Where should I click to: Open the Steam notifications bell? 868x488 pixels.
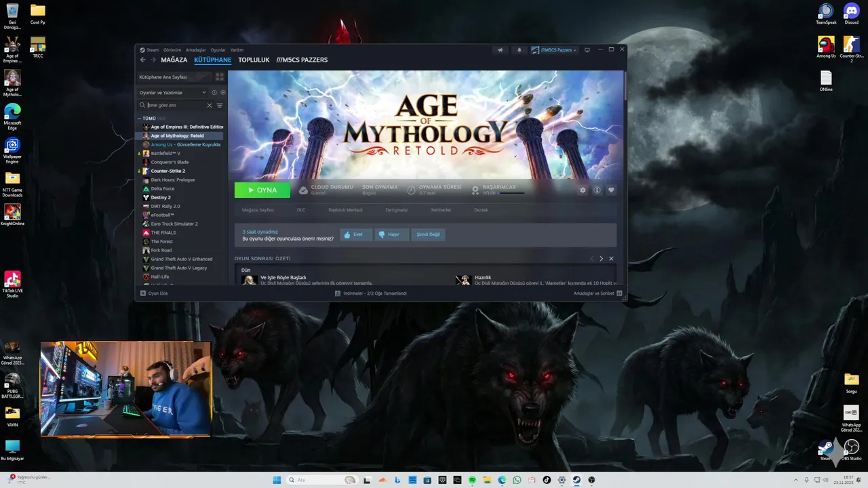click(519, 49)
